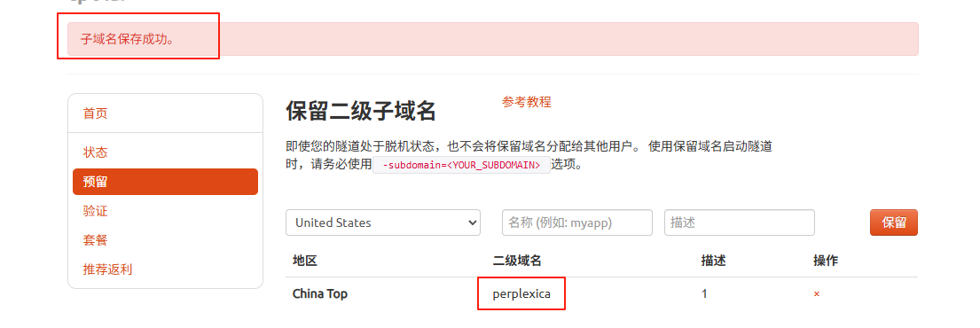Click the orange 保留 button
This screenshot has width=980, height=328.
(x=894, y=223)
